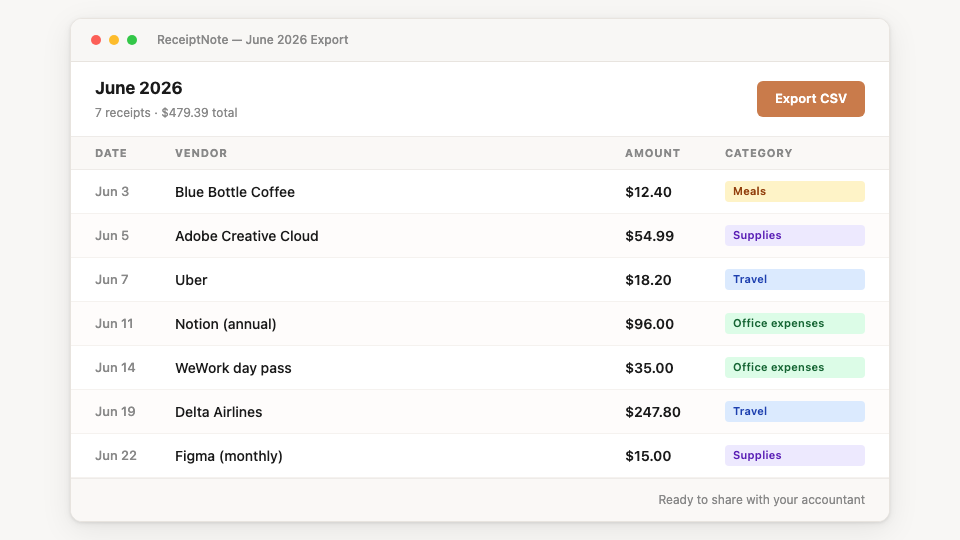Select the $247.80 amount
Image resolution: width=960 pixels, height=540 pixels.
coord(653,412)
